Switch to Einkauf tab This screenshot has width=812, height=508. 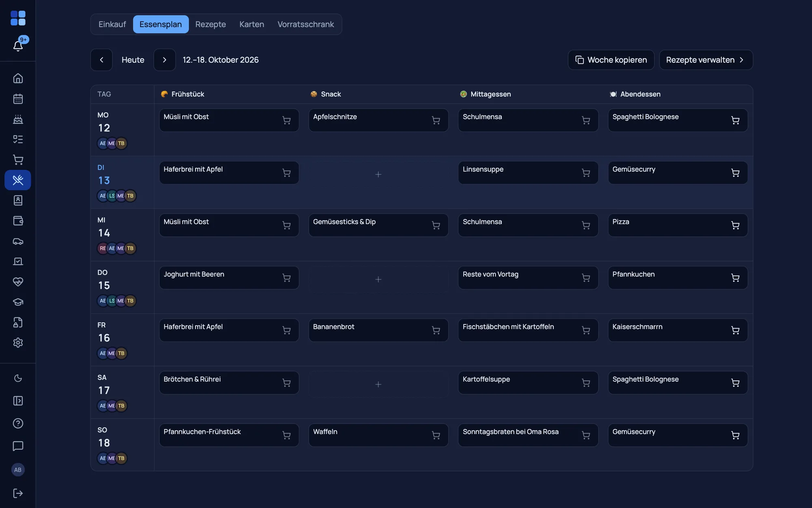(112, 24)
